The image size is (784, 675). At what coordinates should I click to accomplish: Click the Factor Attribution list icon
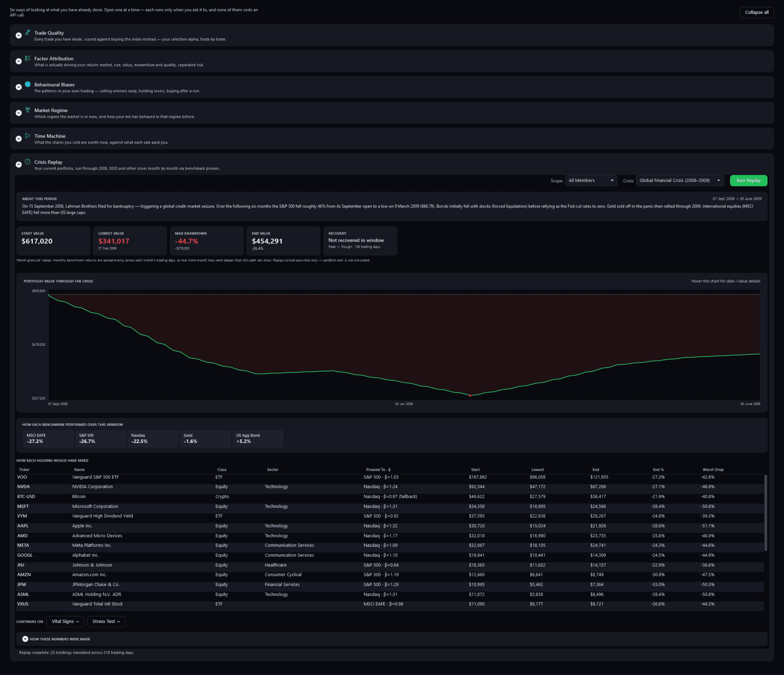pyautogui.click(x=28, y=58)
